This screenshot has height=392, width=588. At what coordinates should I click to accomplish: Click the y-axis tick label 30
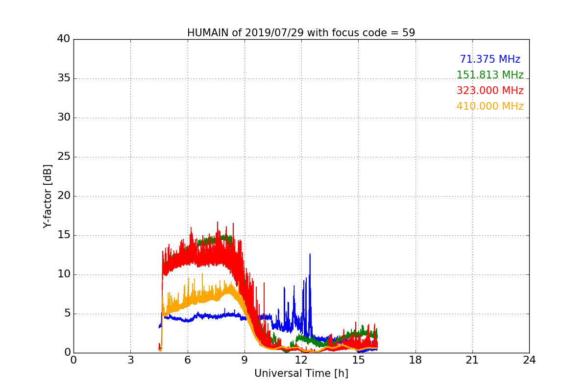pos(63,118)
